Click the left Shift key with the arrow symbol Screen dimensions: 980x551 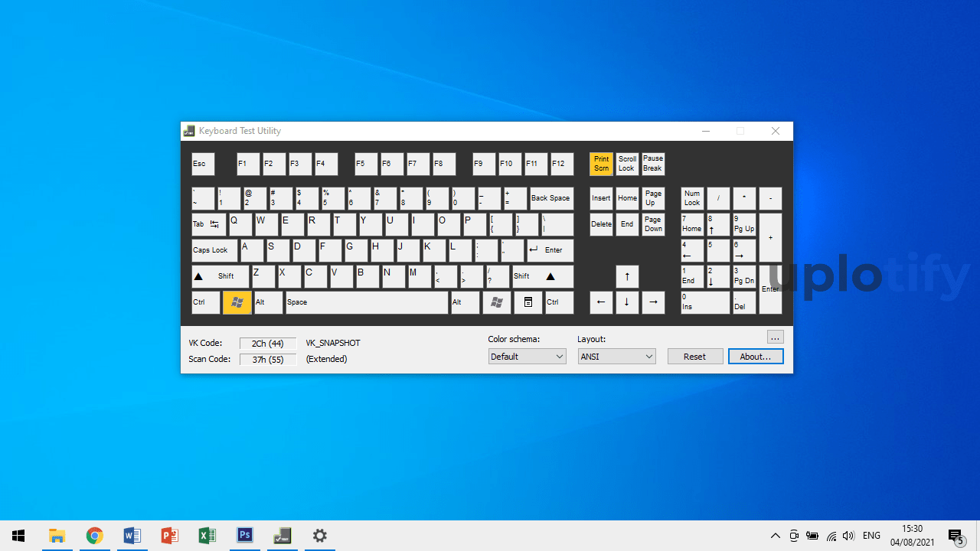pos(220,276)
